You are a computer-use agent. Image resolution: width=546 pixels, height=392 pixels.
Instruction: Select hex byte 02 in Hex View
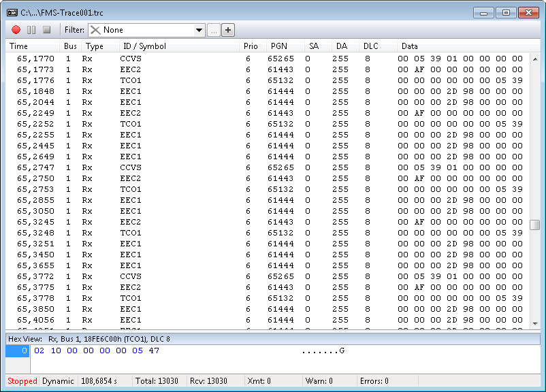pos(39,350)
